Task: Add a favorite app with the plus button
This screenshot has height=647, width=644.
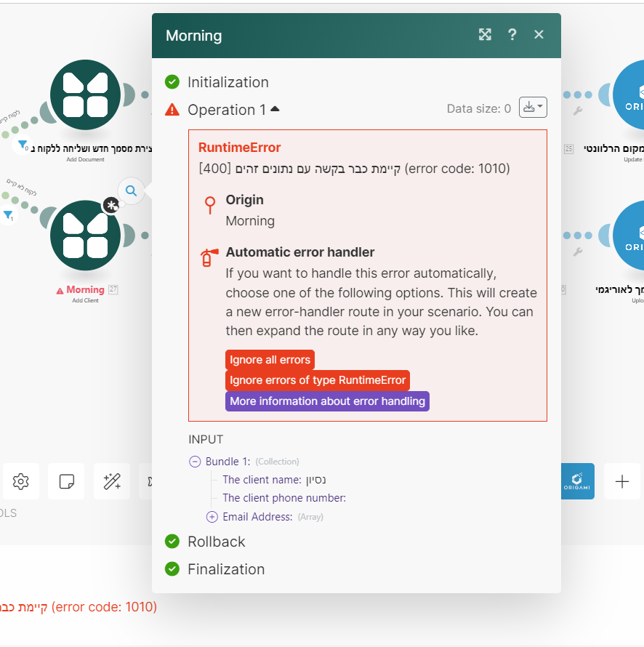Action: tap(621, 481)
